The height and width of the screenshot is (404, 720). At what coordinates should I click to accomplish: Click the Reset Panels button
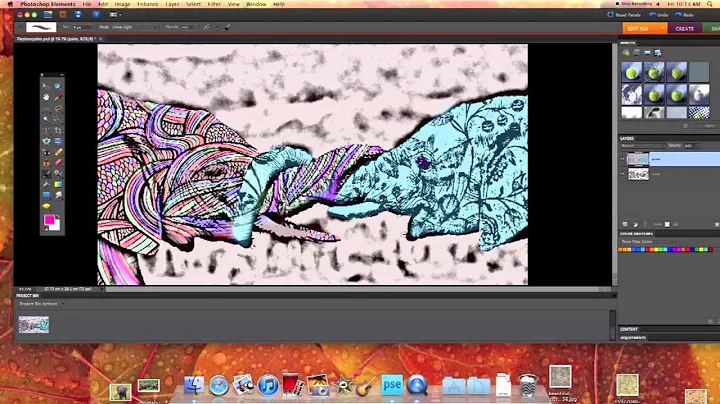coord(624,15)
